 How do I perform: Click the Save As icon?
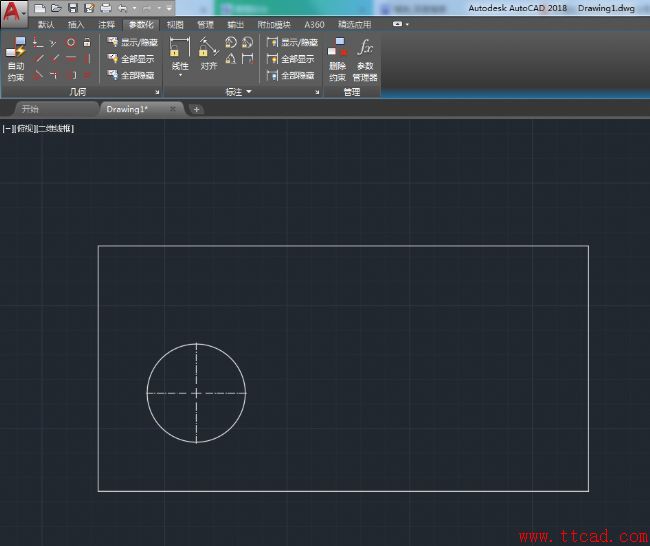pyautogui.click(x=89, y=8)
